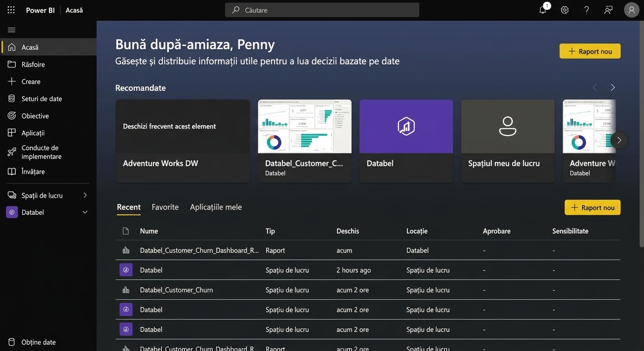
Task: Open the app launcher waffle icon
Action: [x=11, y=10]
